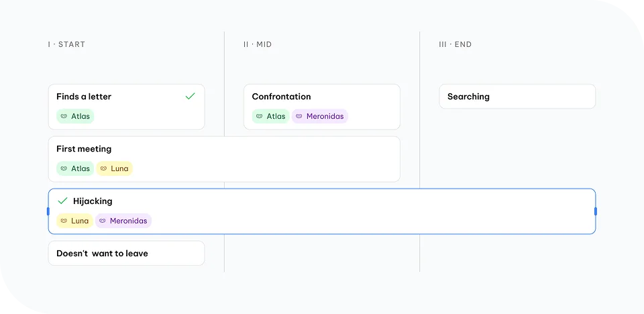The image size is (644, 314).
Task: Click the mask icon in Confrontation Meronidas tag
Action: tap(299, 116)
